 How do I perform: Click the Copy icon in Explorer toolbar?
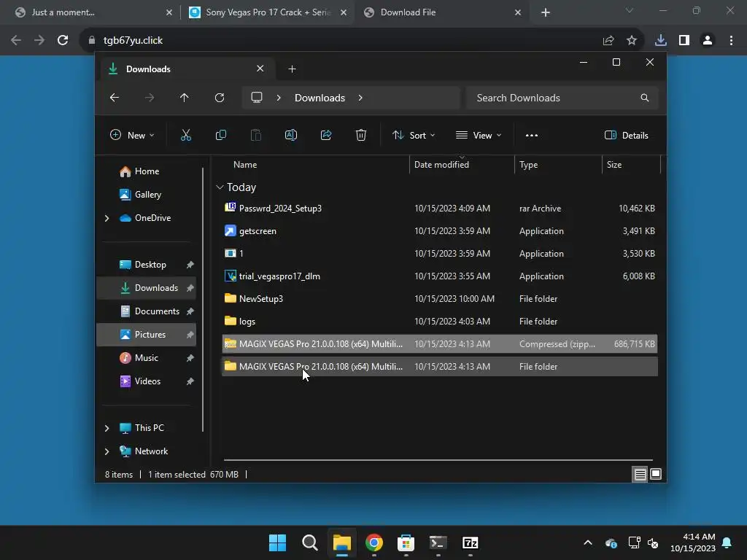(220, 135)
